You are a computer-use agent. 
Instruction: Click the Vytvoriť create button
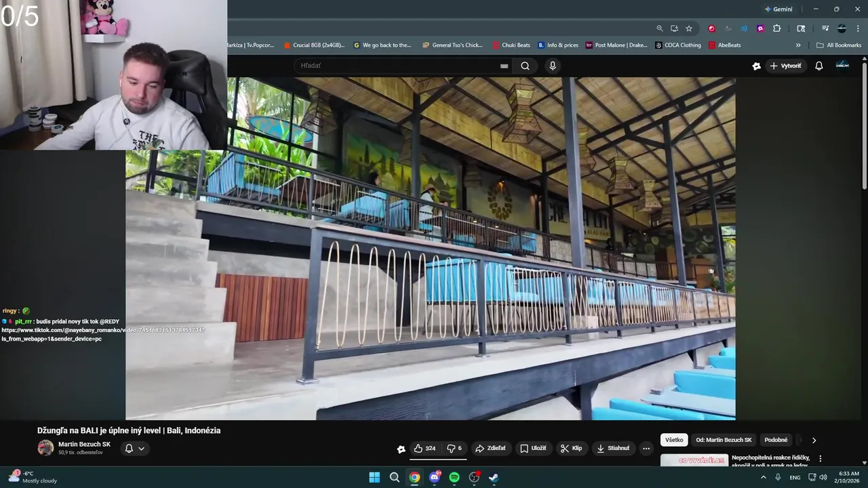[x=785, y=66]
